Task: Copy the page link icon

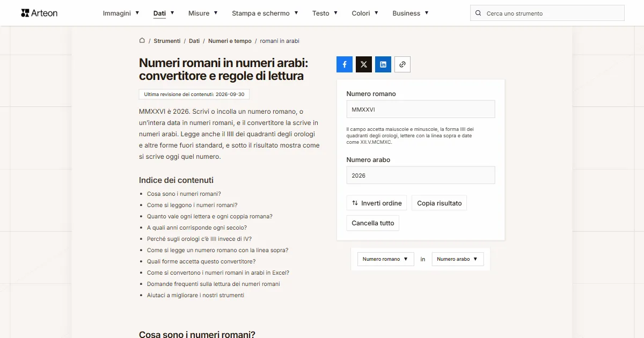Action: (402, 64)
